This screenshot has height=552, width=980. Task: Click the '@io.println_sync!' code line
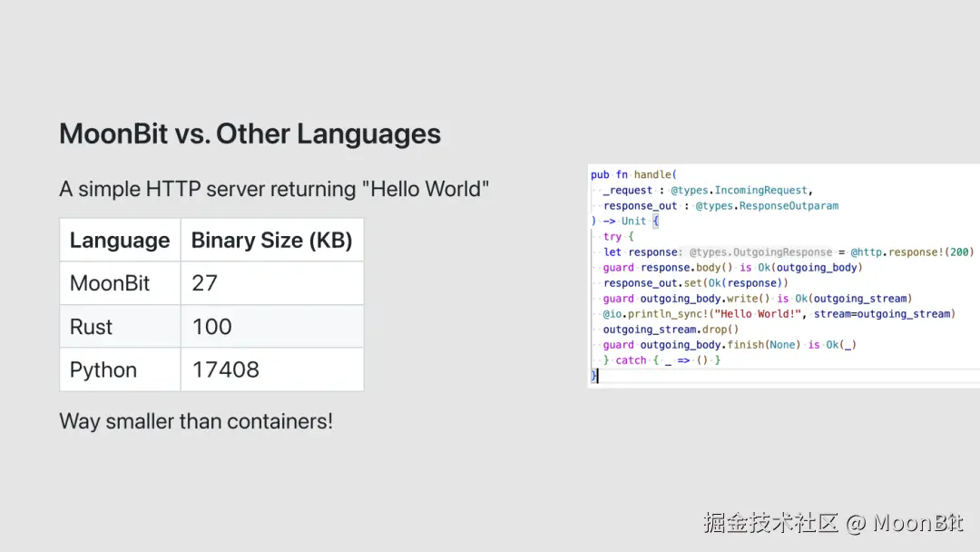779,314
